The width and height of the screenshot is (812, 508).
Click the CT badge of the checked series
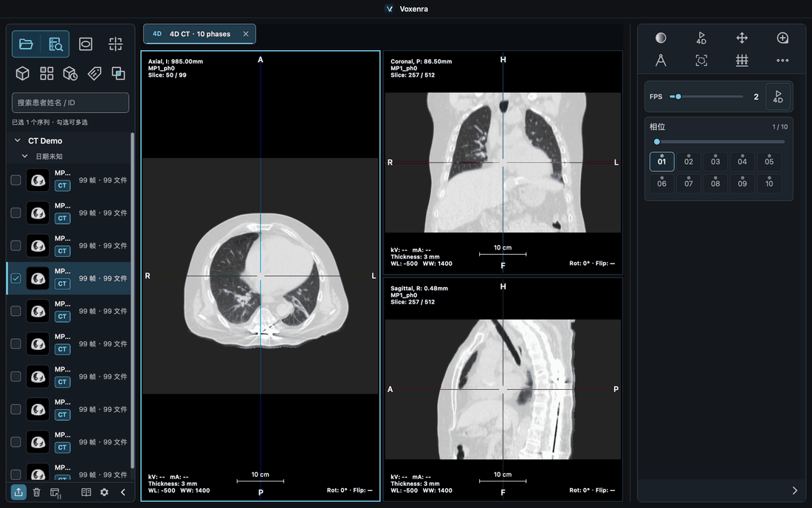coord(62,284)
